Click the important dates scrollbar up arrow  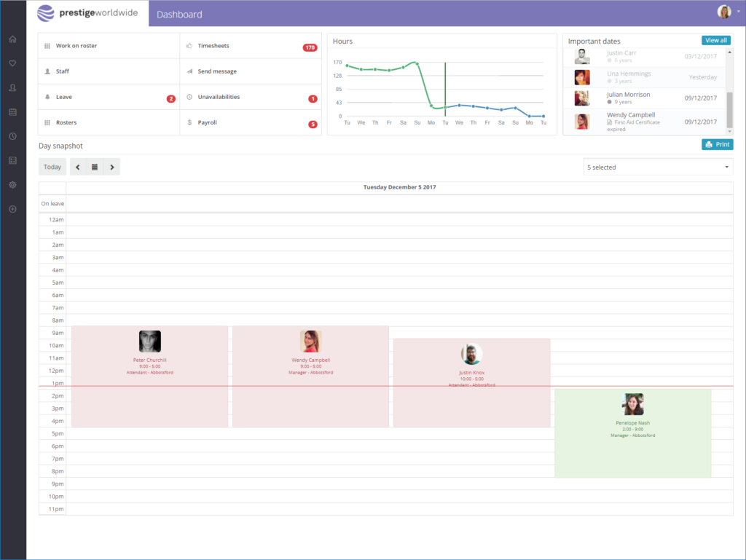(729, 52)
